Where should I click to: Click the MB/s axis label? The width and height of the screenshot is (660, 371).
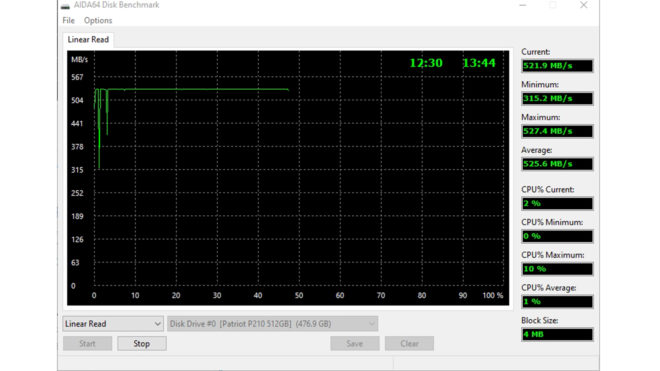[79, 60]
